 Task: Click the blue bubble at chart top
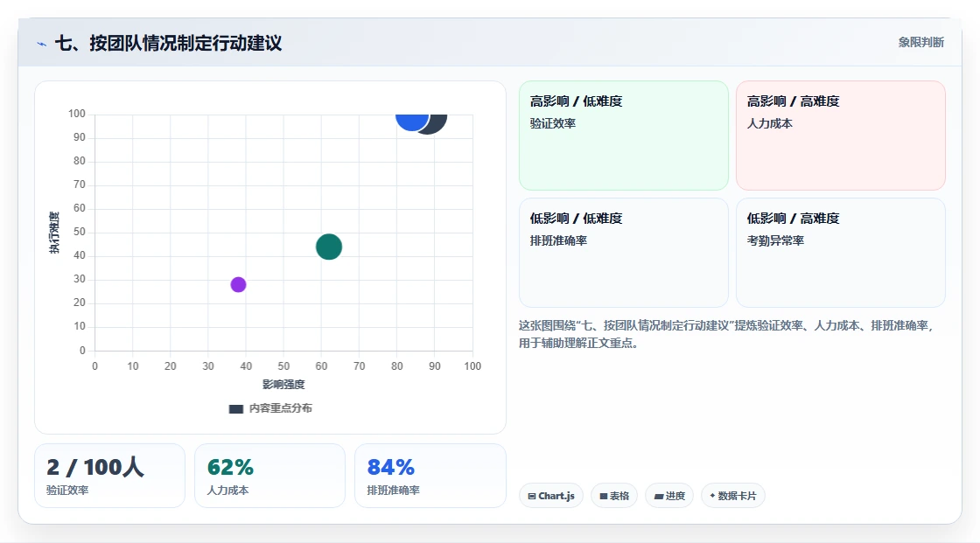(412, 122)
